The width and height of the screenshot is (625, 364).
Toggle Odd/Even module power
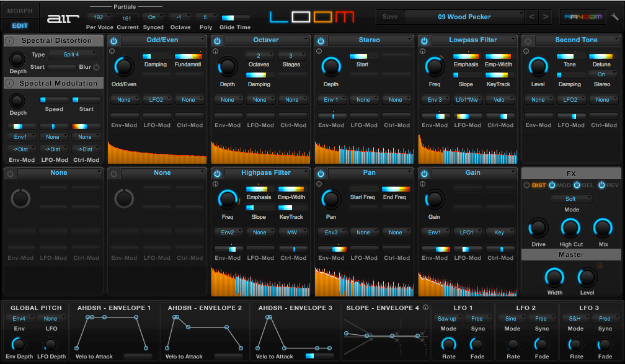pyautogui.click(x=113, y=41)
